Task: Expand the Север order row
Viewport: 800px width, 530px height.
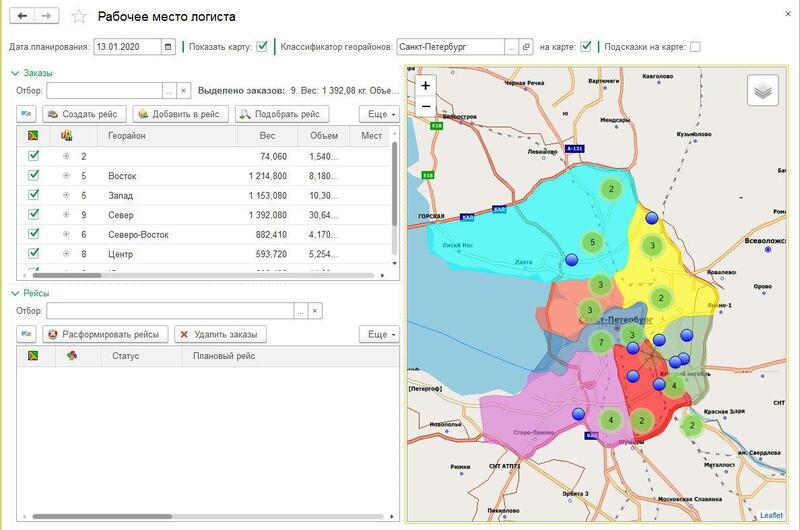Action: click(x=66, y=215)
